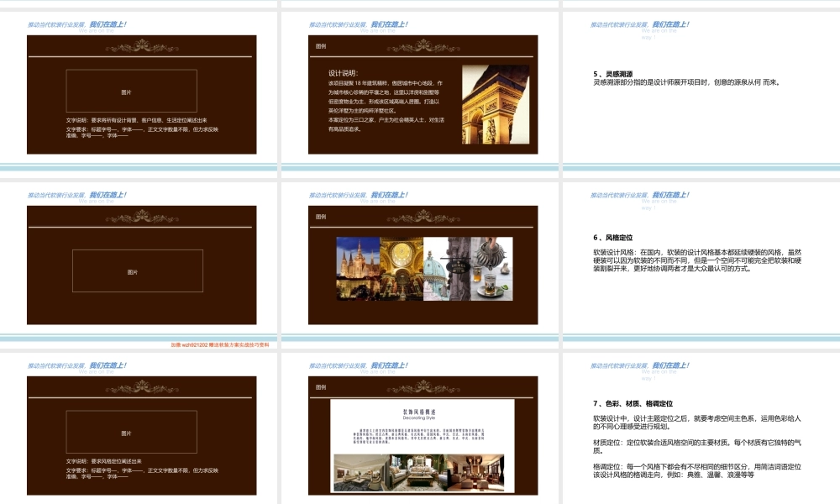Click the 装饰风格阐述 title on white panel

tap(419, 412)
